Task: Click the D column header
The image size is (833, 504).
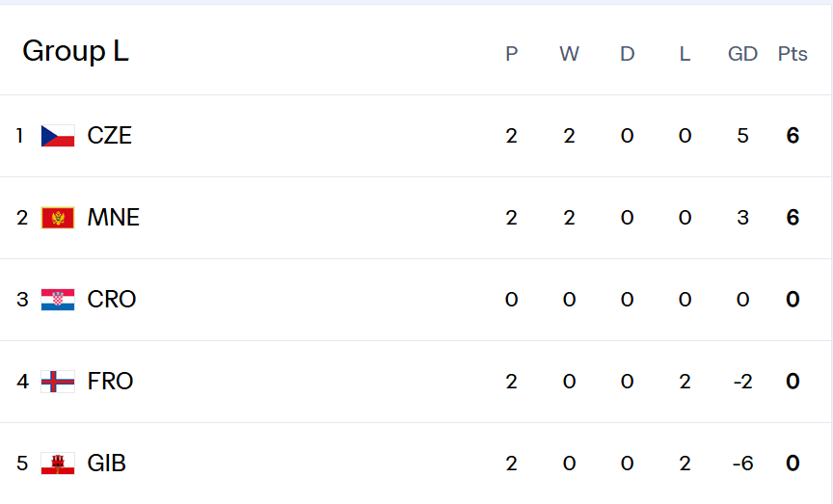Action: click(x=627, y=54)
